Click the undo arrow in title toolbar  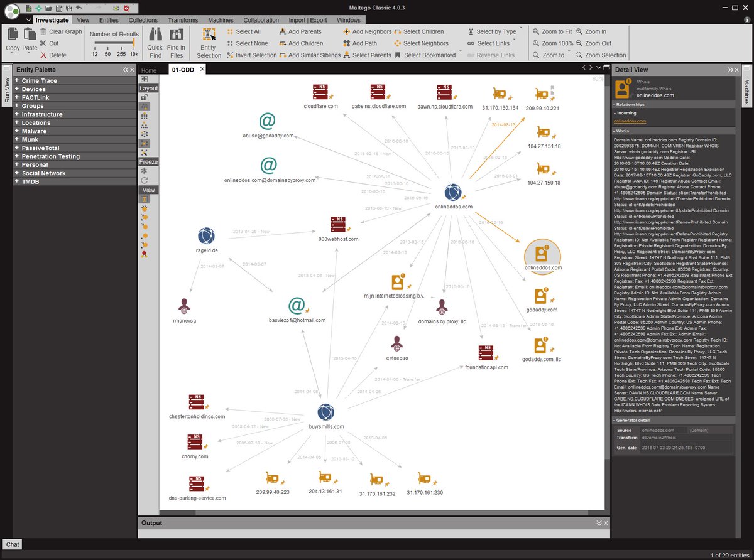click(x=79, y=8)
